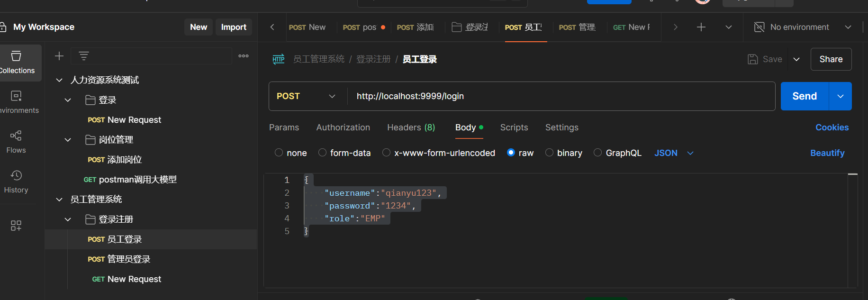The height and width of the screenshot is (300, 868).
Task: Open the three-dot collections options menu
Action: [x=244, y=56]
